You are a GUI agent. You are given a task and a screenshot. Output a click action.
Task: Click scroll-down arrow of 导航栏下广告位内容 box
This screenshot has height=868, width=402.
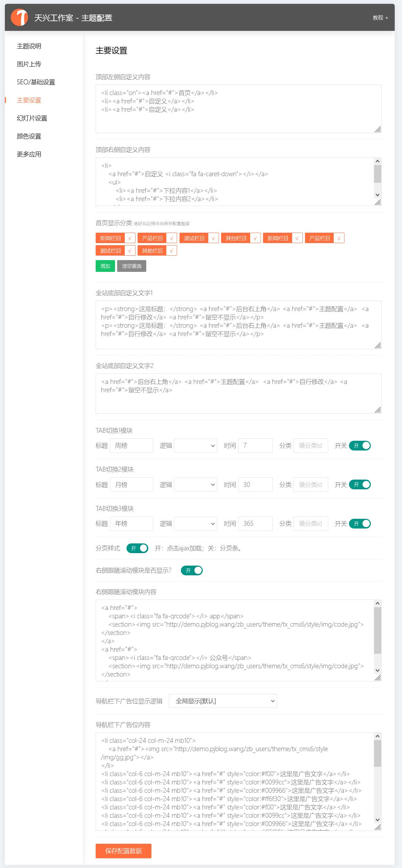pos(378,820)
